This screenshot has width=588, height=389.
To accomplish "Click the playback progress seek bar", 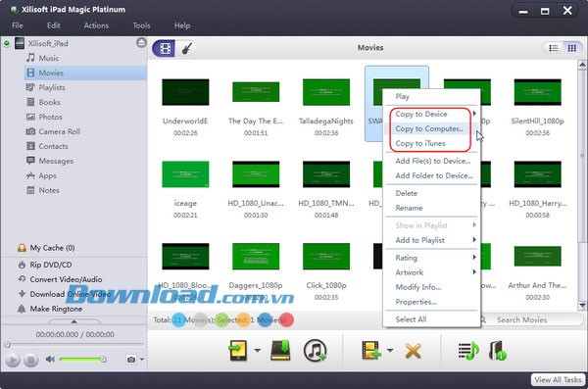I will coord(74,344).
